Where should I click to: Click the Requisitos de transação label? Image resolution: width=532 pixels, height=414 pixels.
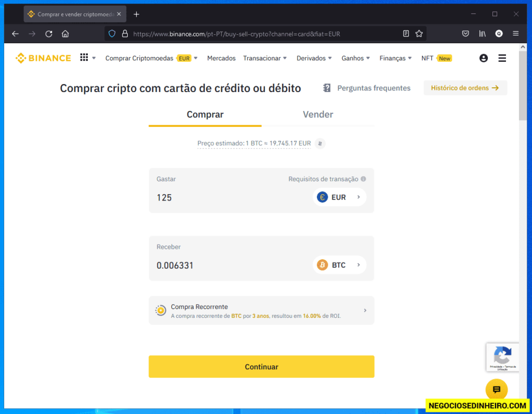pos(323,179)
